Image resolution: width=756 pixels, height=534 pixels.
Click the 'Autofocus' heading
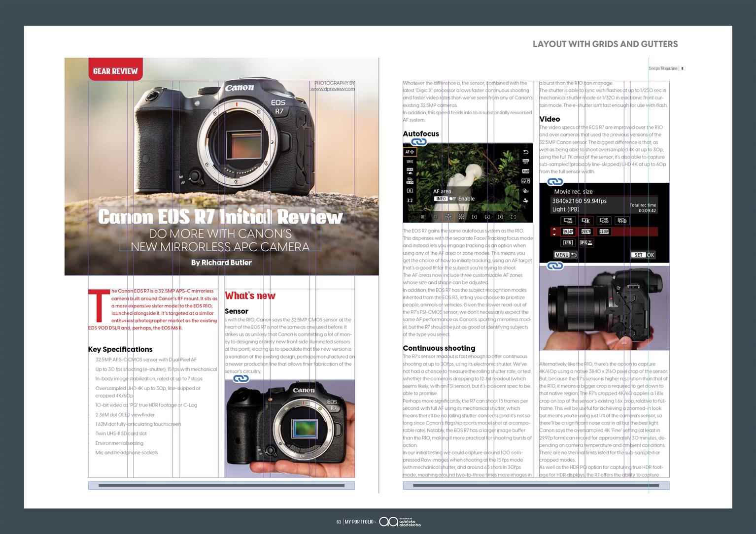click(x=421, y=133)
